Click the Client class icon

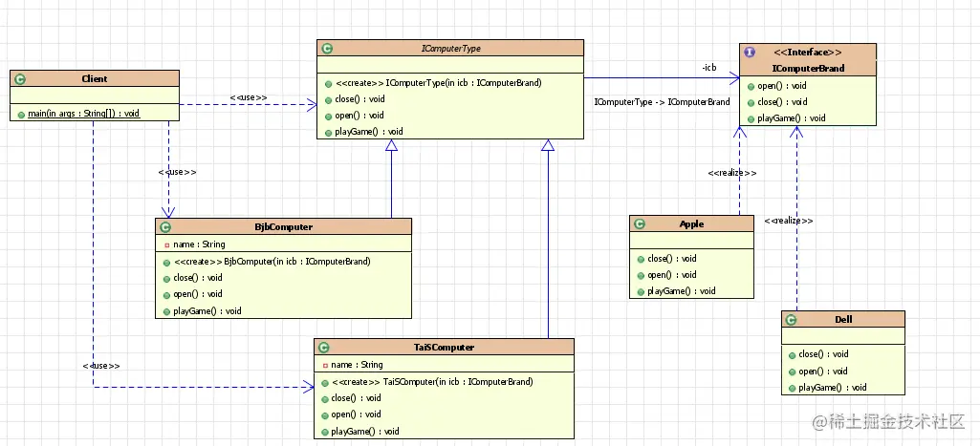pos(19,78)
